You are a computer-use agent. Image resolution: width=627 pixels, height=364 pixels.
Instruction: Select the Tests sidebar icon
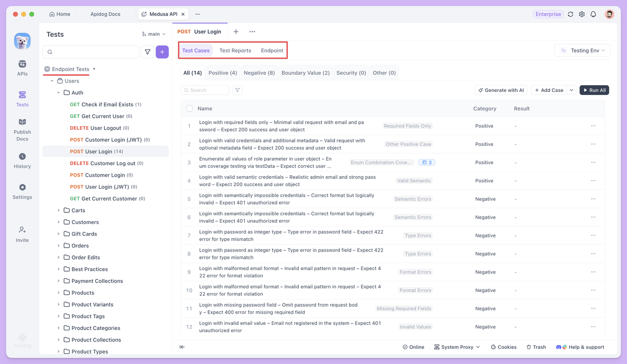click(22, 98)
